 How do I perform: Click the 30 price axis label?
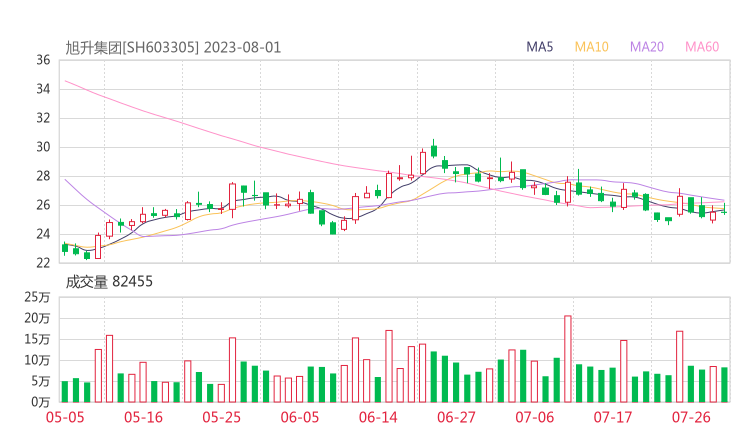(43, 147)
